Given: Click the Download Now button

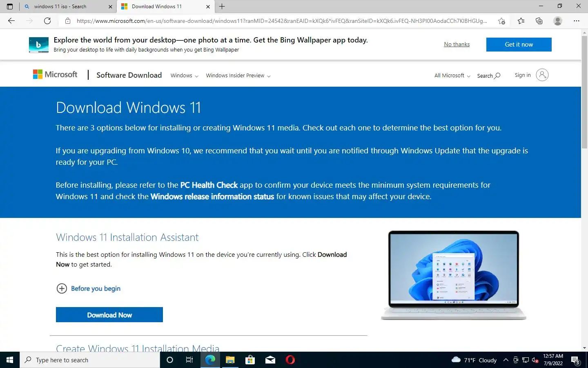Looking at the screenshot, I should pyautogui.click(x=109, y=315).
